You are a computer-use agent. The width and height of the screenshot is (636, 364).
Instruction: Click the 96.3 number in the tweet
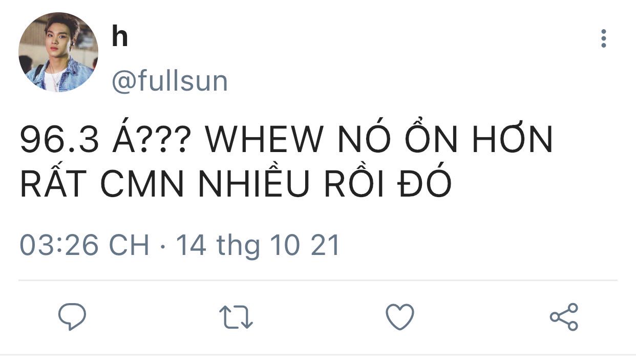59,140
